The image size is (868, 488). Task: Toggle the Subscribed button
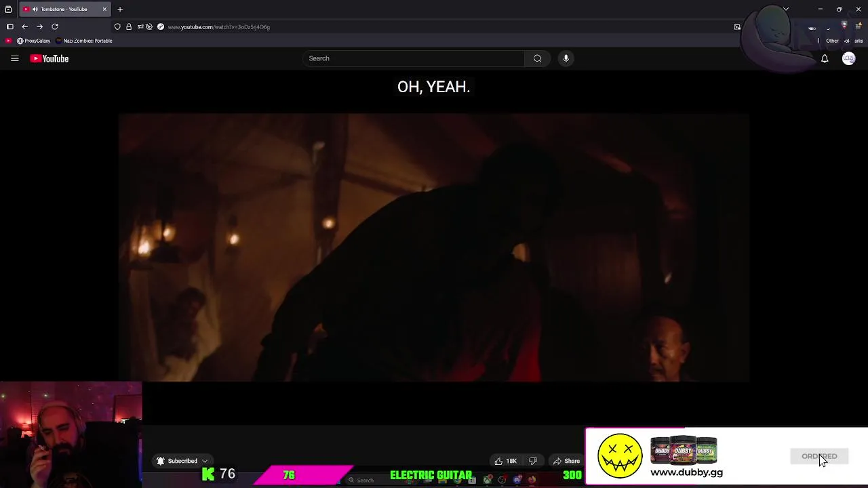[x=182, y=461]
